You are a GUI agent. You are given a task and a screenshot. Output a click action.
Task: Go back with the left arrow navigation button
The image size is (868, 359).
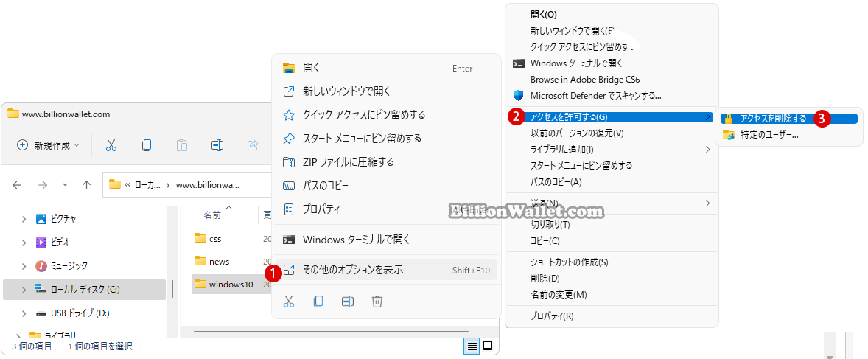(17, 185)
